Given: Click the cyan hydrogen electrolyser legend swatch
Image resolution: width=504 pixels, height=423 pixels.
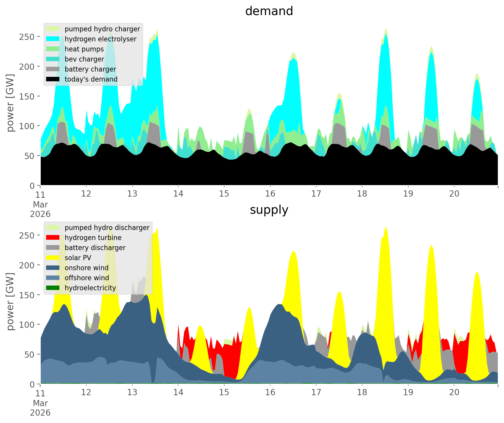Looking at the screenshot, I should pos(53,39).
